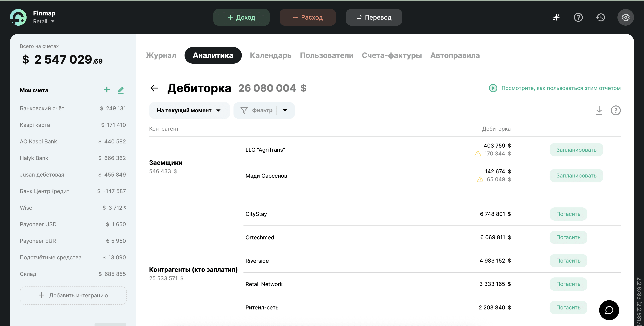Go back using the left arrow
Screen dimensions: 644x326
pos(154,88)
